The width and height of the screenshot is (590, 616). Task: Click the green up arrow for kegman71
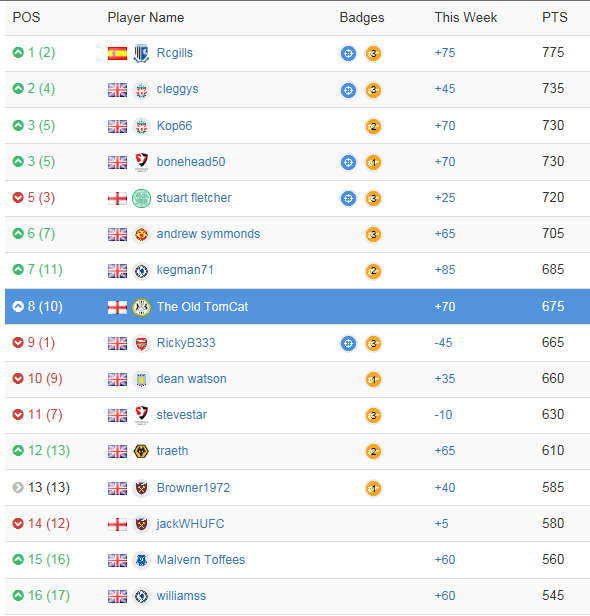coord(18,270)
